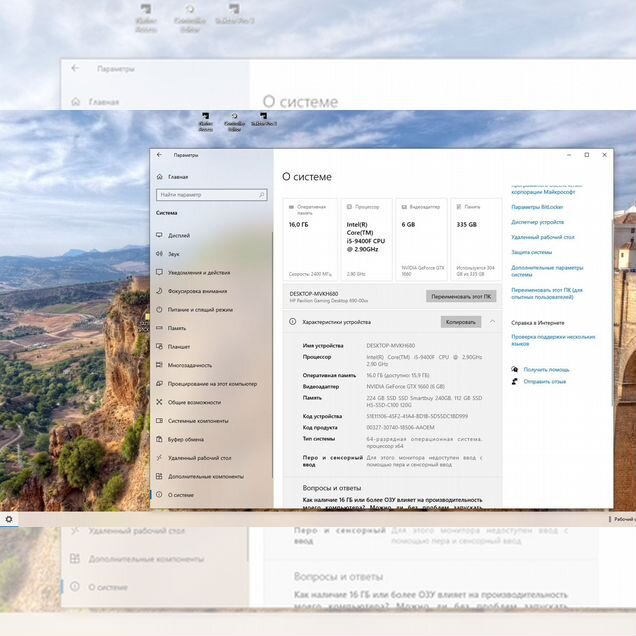Click Рабочий стол on the taskbar
The image size is (636, 636).
(x=623, y=519)
